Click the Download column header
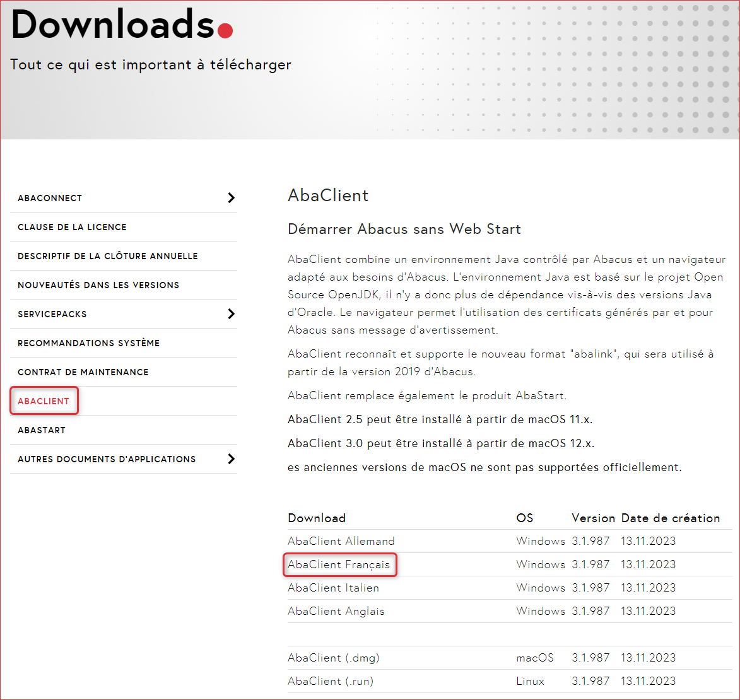This screenshot has width=740, height=700. [316, 518]
